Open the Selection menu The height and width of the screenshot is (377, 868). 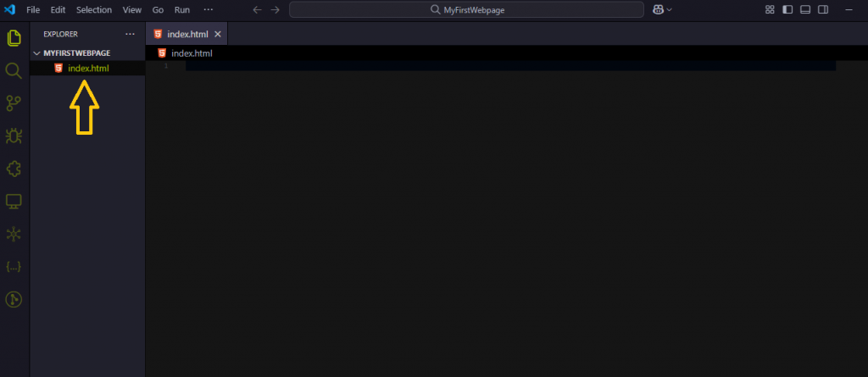pos(93,9)
